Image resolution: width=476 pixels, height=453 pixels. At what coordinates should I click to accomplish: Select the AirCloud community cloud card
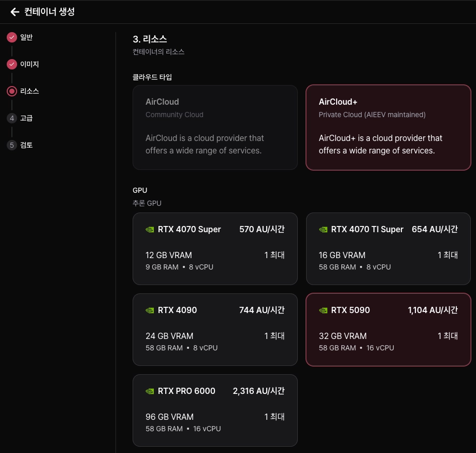(x=215, y=128)
